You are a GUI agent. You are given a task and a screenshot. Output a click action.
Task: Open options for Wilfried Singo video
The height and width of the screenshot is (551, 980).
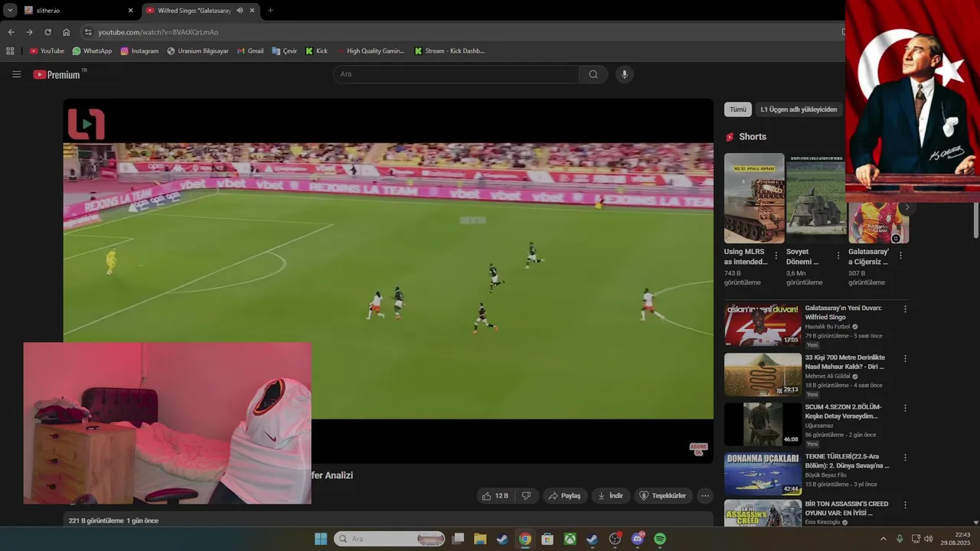coord(905,309)
